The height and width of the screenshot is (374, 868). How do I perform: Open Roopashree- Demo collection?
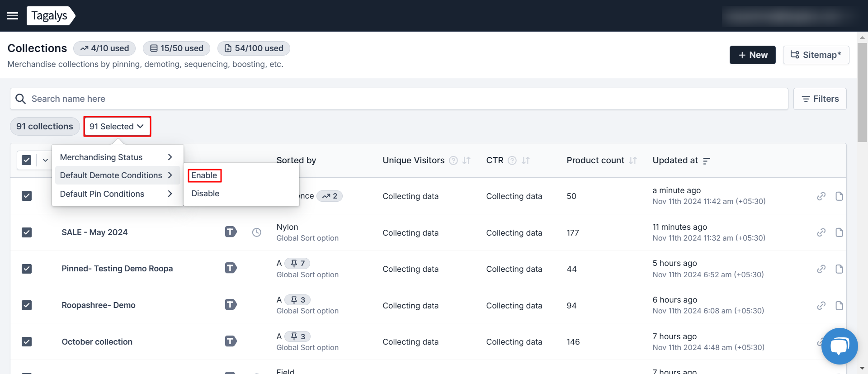pos(99,305)
